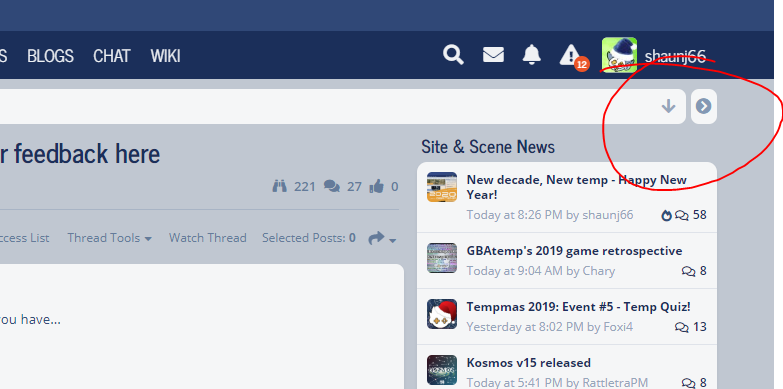Click the replies speech bubbles icon showing 27
Screen dimensions: 783x389
(x=332, y=187)
